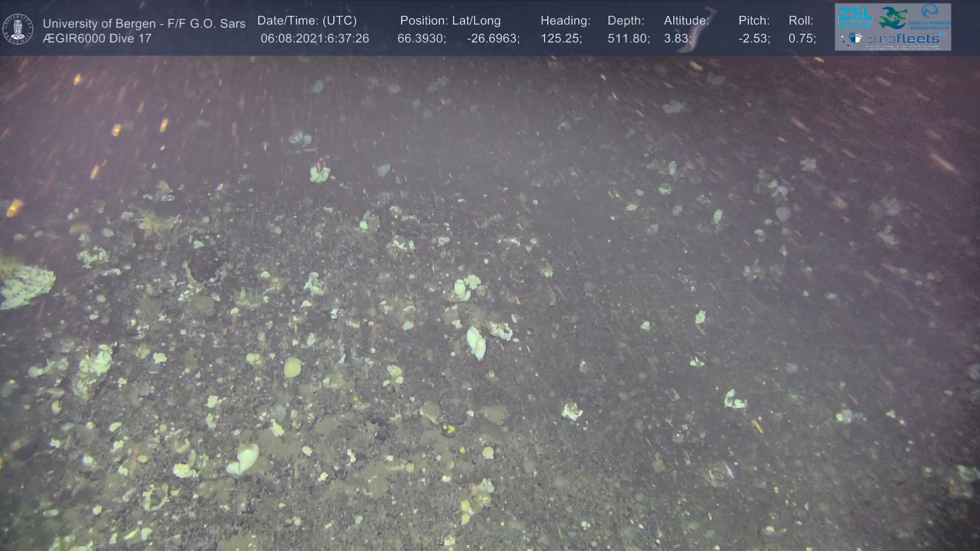Viewport: 980px width, 551px height.
Task: Click the 'University of Bergen - F/F G.O. Sars' text
Action: pos(144,23)
